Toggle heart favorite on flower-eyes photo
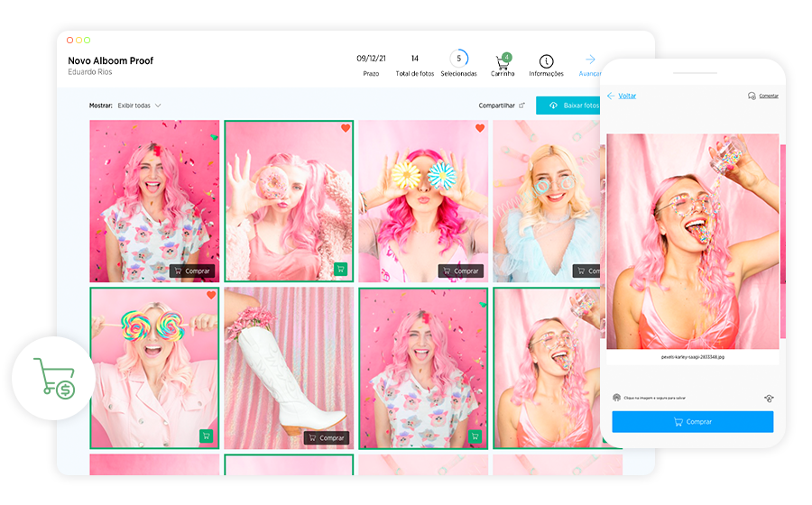The image size is (812, 505). (x=479, y=129)
